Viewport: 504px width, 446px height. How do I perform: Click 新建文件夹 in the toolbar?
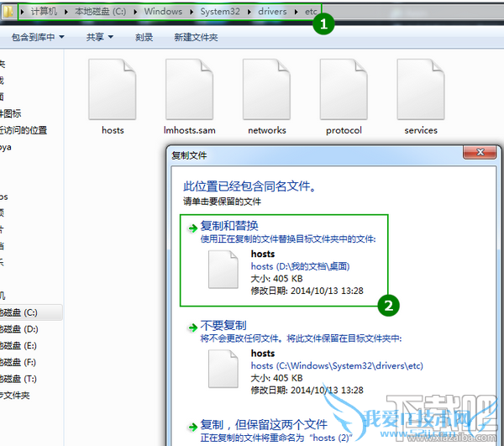click(x=196, y=37)
